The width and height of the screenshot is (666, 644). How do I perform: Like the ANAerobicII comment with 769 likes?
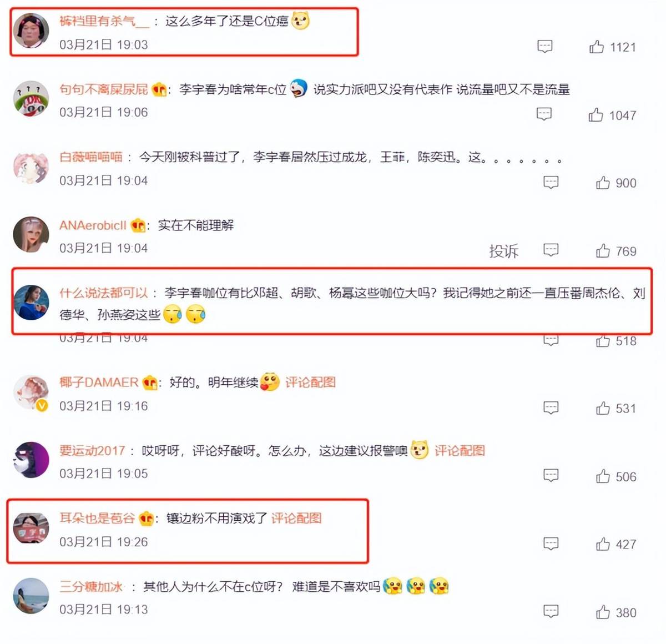(x=603, y=251)
